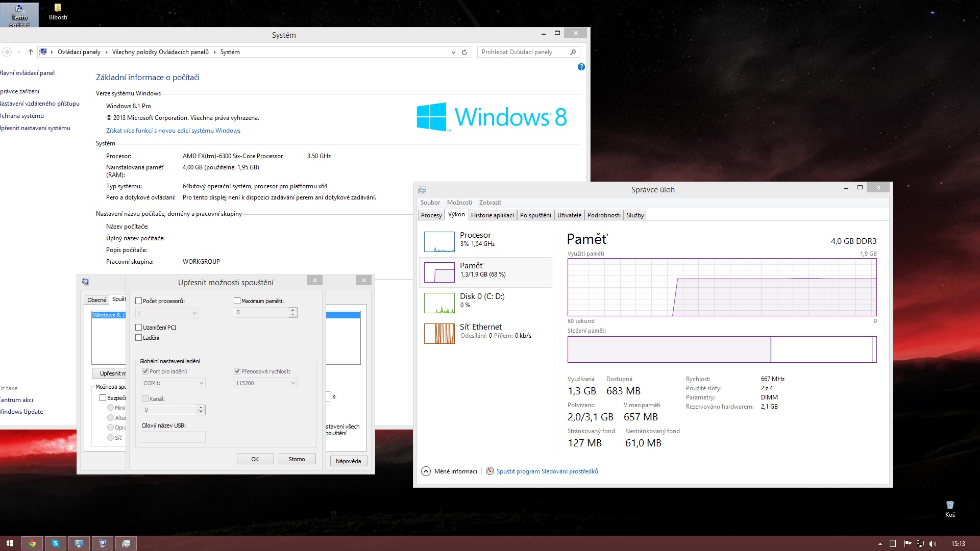Open Spustit program Sledování prostředků link
The height and width of the screenshot is (551, 980).
pos(547,471)
